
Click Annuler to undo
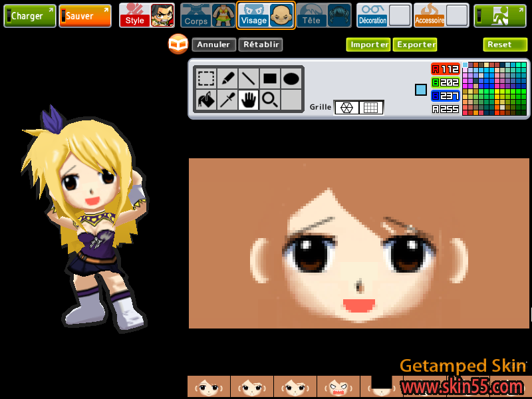pyautogui.click(x=213, y=45)
